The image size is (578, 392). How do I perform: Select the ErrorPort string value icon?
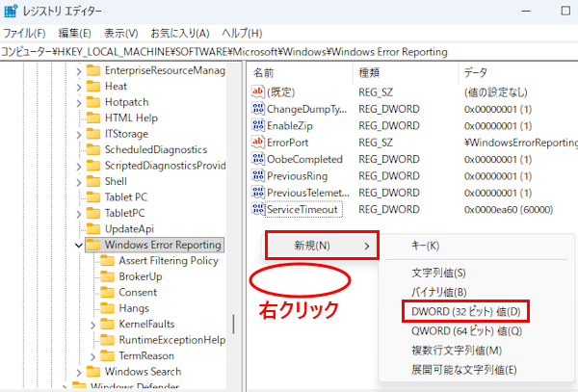pos(257,142)
